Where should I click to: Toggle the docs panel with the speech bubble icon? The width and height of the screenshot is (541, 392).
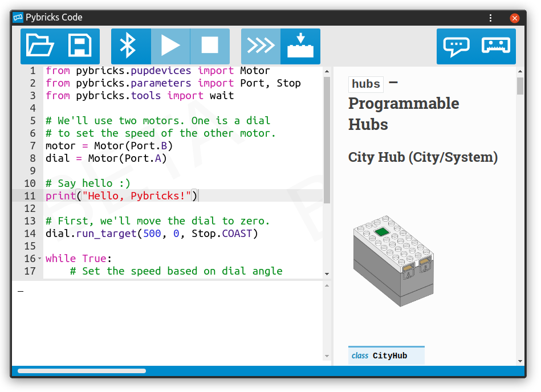pos(456,46)
